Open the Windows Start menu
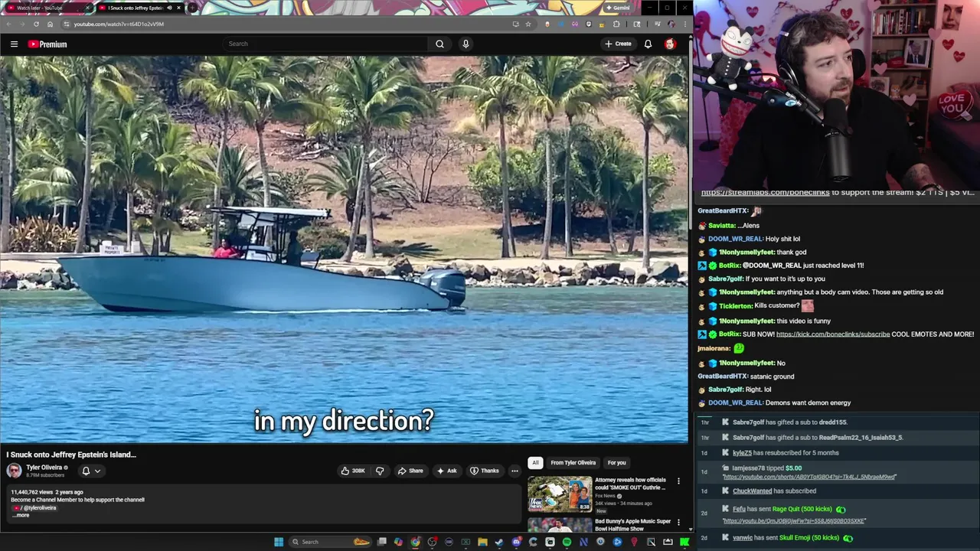 point(279,542)
